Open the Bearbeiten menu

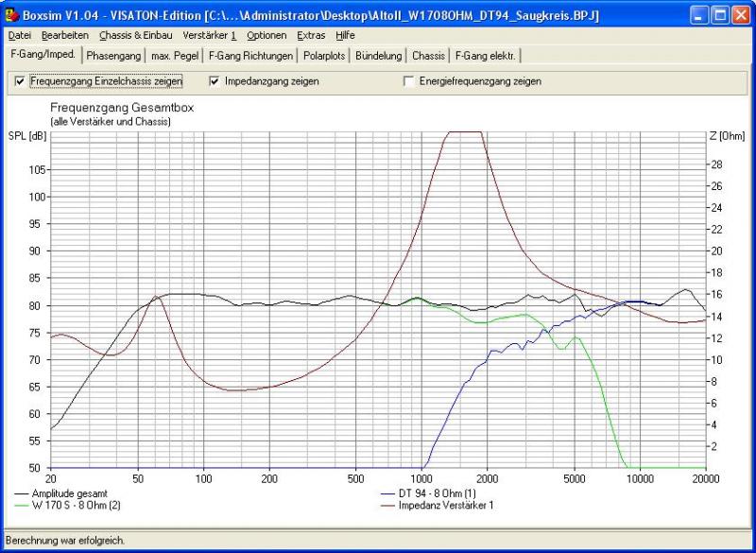tap(65, 35)
